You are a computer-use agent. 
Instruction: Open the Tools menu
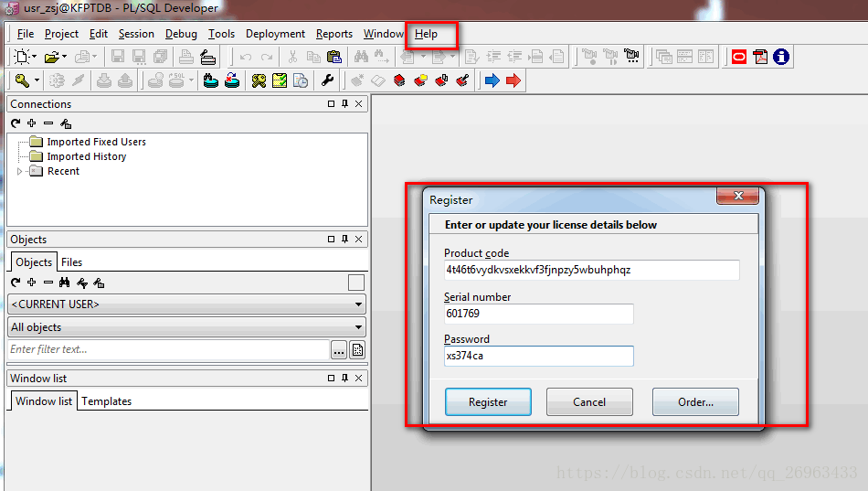221,34
